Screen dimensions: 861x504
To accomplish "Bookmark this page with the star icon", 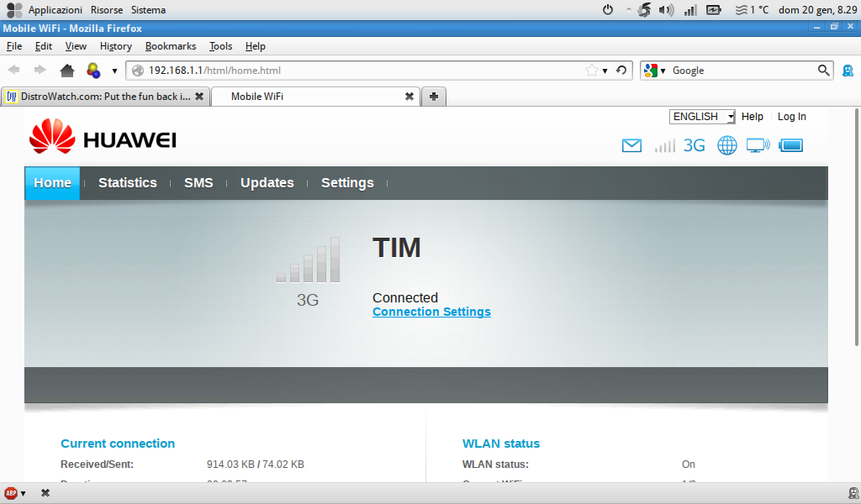I will [x=591, y=71].
